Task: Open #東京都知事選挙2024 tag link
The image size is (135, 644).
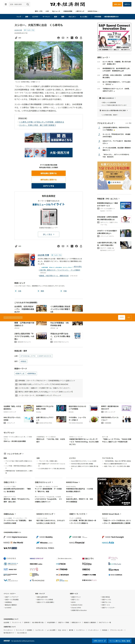Action: (111, 17)
